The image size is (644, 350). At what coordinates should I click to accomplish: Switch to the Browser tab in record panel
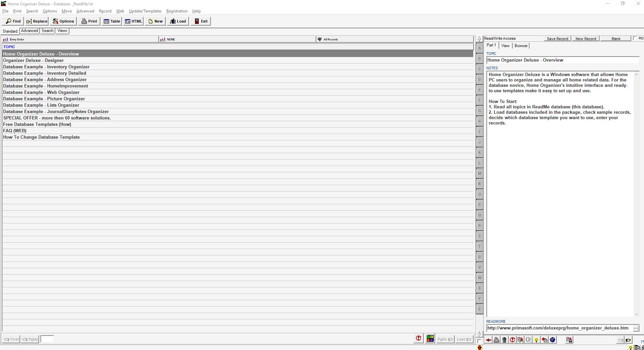click(x=521, y=46)
